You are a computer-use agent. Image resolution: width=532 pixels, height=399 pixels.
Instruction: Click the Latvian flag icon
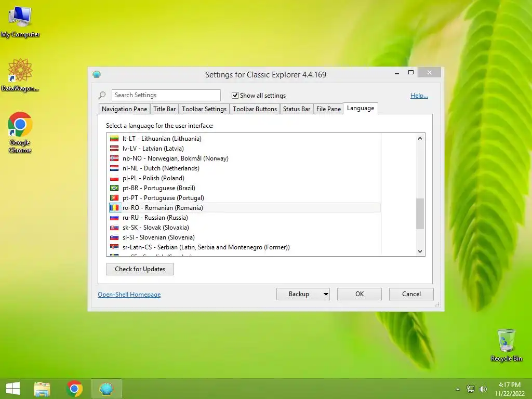click(114, 148)
